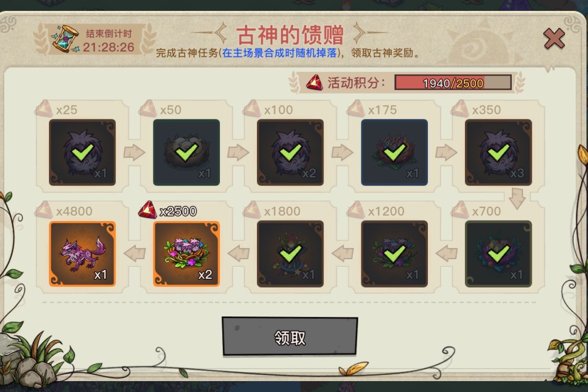Tap the red gem beside 活动积分
588x392 pixels.
pyautogui.click(x=314, y=83)
